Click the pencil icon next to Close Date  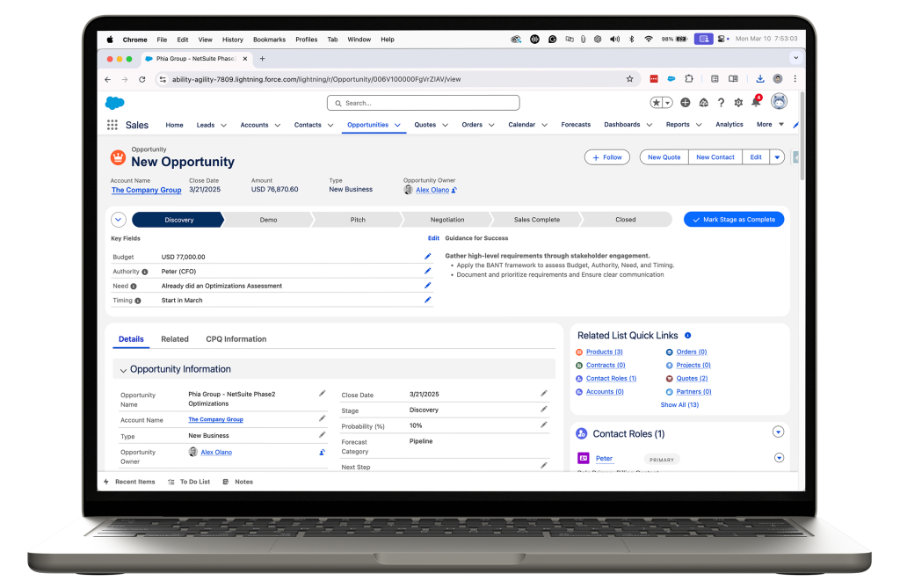[544, 394]
